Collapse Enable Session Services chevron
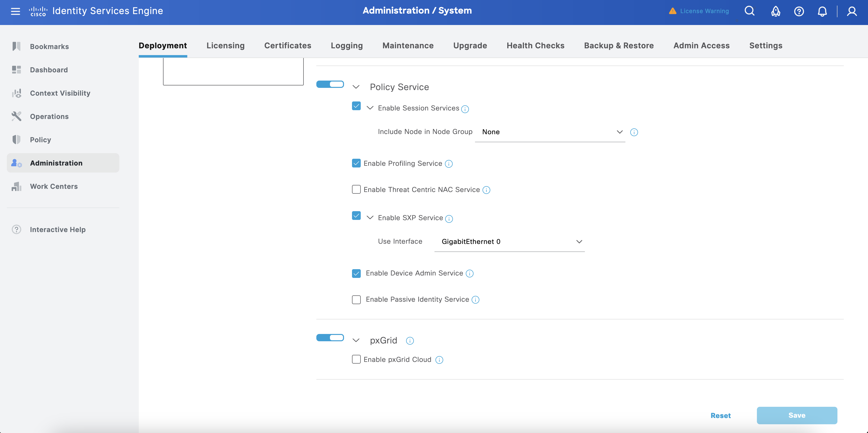868x433 pixels. [x=370, y=108]
